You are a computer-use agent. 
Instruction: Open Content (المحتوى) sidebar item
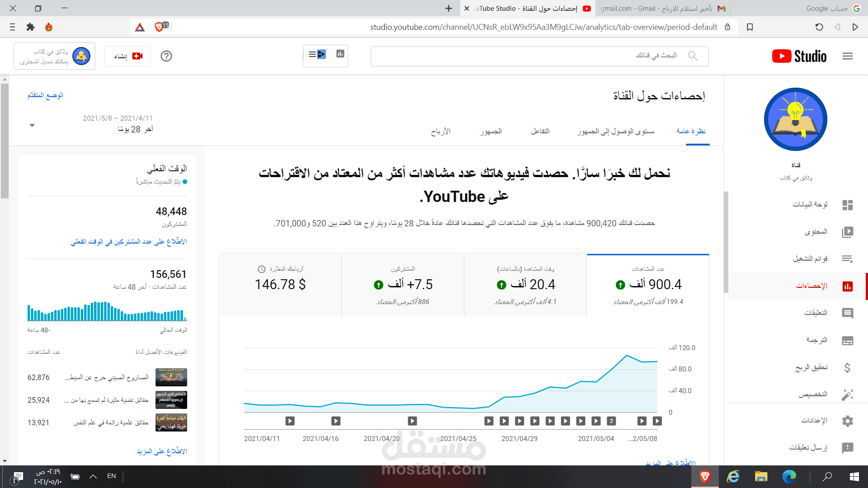click(798, 232)
